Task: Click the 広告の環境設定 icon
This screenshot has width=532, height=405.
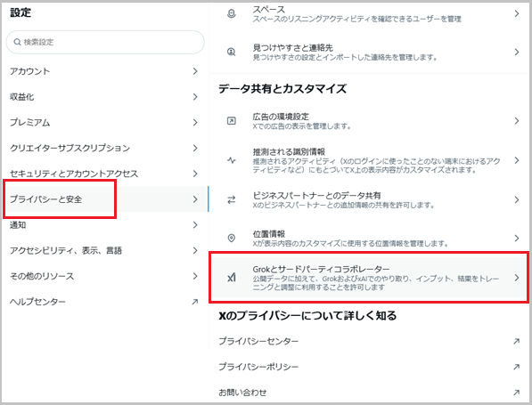Action: tap(232, 121)
